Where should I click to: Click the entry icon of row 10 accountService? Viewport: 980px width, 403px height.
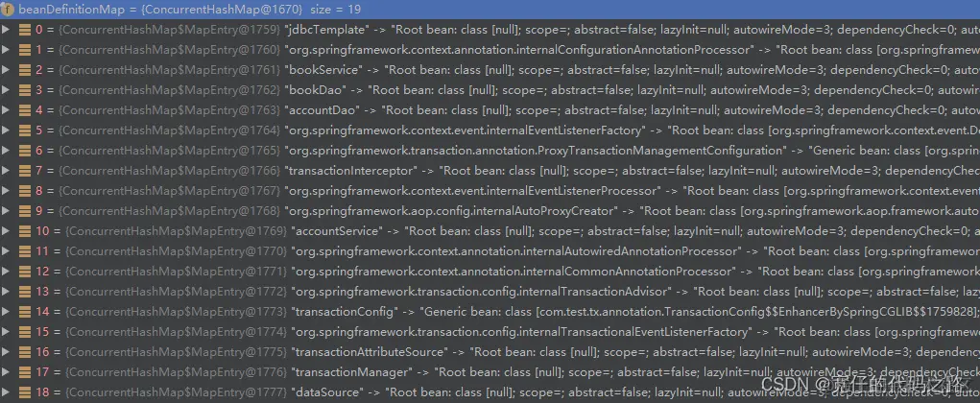25,231
